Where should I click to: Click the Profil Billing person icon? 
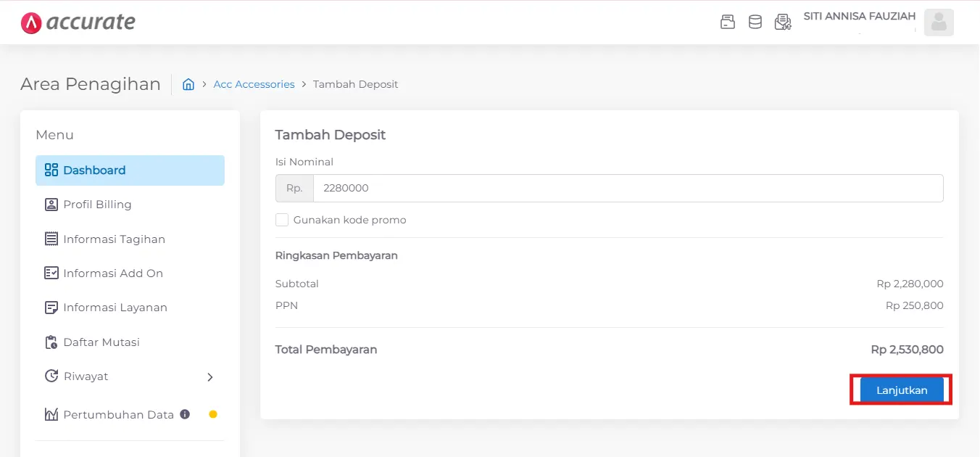[51, 204]
